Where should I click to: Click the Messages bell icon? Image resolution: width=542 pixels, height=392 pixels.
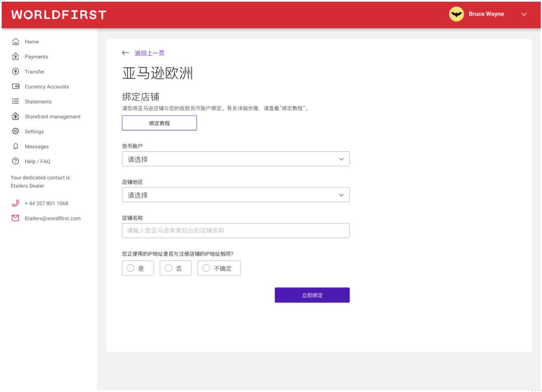coord(16,146)
